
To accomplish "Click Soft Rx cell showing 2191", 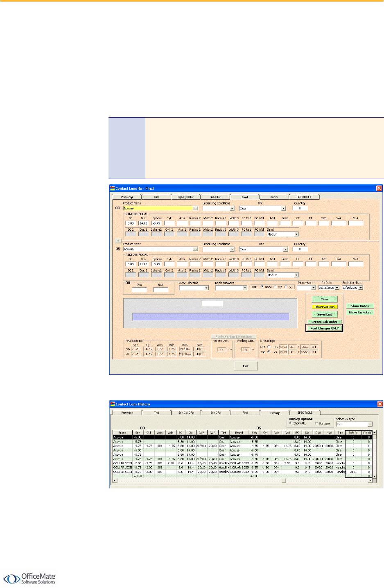I will pyautogui.click(x=353, y=472).
